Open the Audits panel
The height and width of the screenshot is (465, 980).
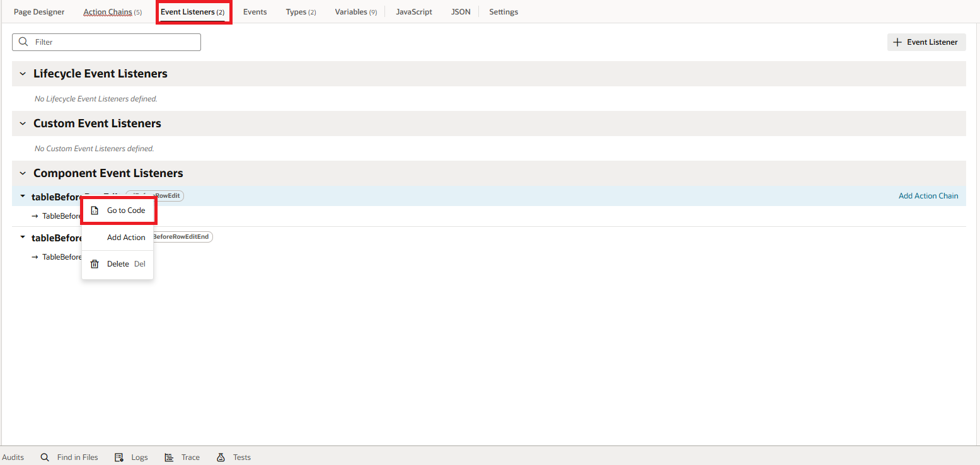(13, 457)
